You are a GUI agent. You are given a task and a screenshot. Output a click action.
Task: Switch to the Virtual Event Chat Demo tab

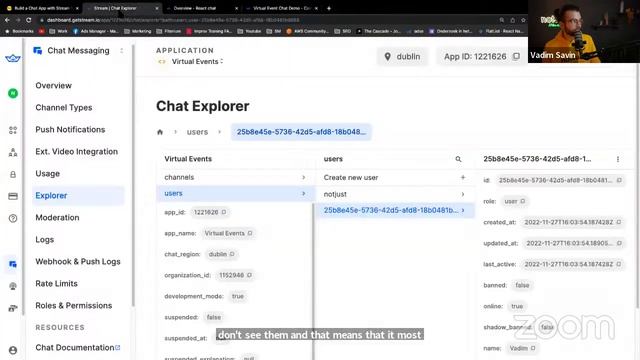point(282,8)
